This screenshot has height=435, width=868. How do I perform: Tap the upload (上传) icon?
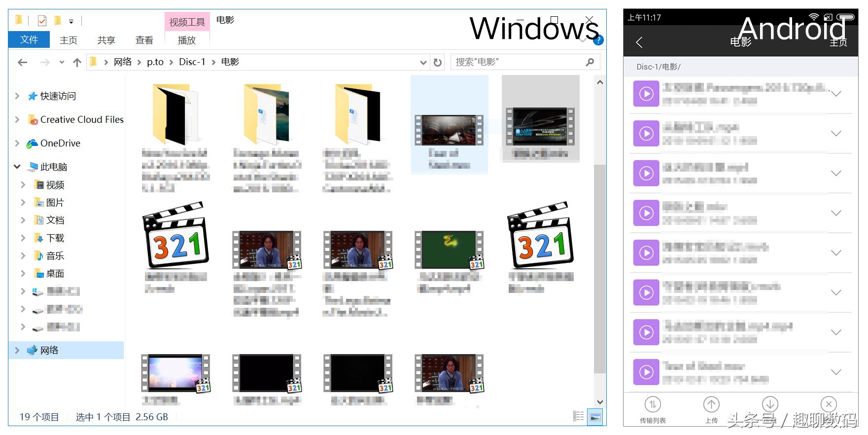[x=711, y=405]
